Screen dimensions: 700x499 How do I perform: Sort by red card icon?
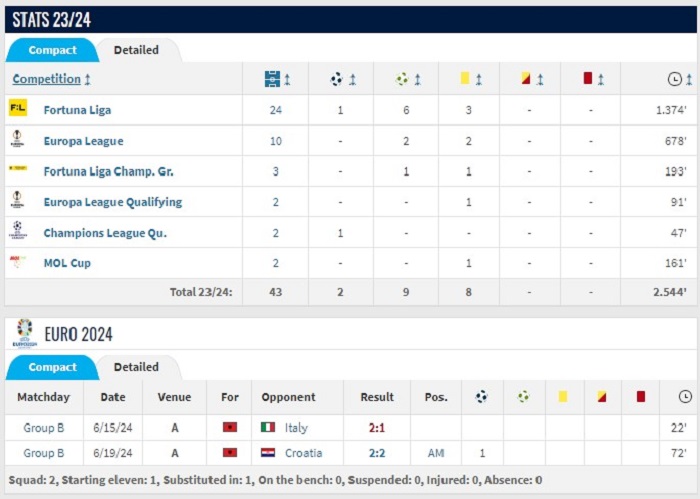[588, 79]
